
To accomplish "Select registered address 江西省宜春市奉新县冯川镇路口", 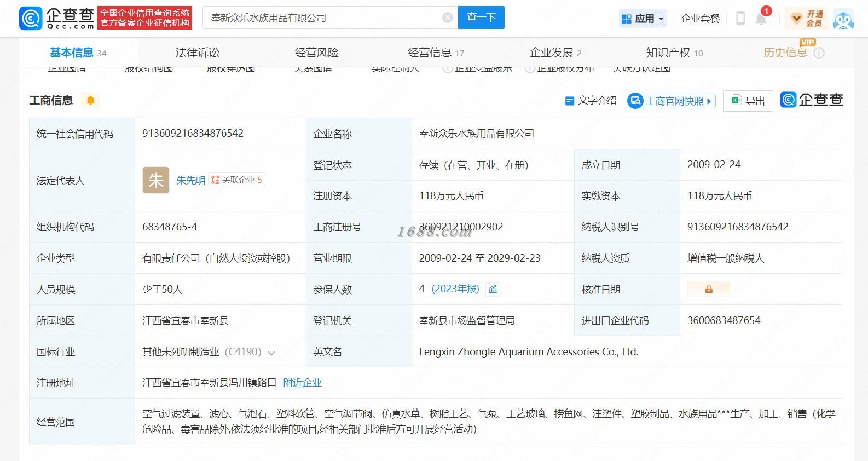I will tap(209, 383).
